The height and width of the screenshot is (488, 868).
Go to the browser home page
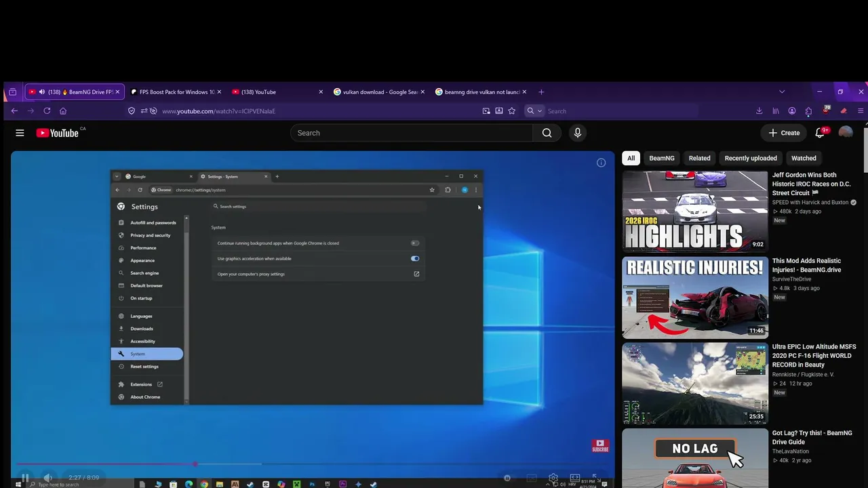[x=63, y=111]
